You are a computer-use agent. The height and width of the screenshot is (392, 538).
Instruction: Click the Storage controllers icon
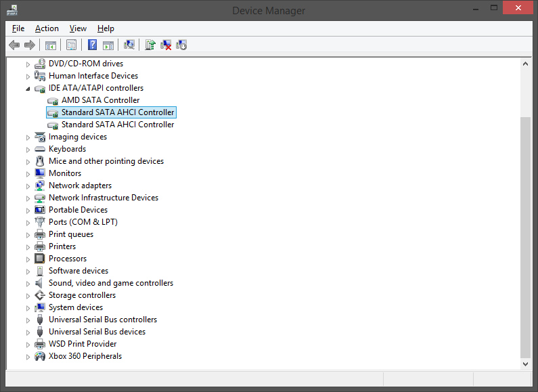[x=40, y=295]
